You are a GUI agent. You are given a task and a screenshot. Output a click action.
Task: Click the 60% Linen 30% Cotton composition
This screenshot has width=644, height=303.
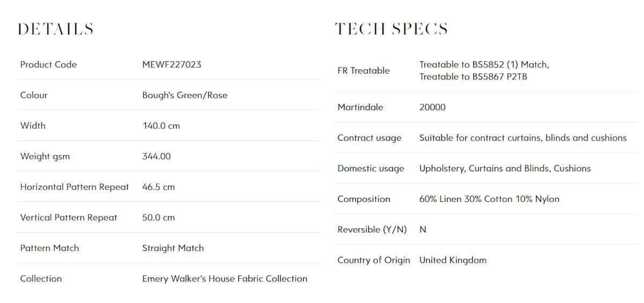pos(466,199)
